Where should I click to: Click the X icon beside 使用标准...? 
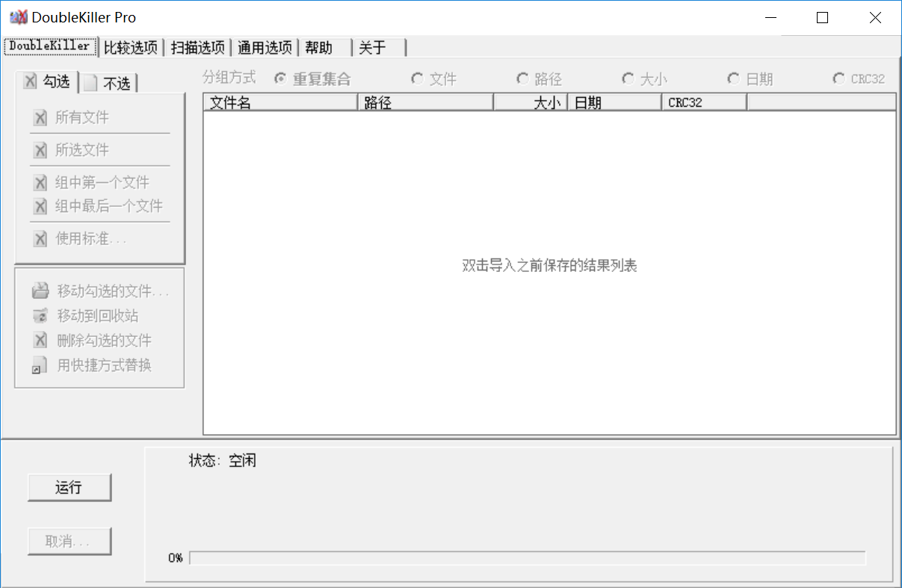(40, 239)
